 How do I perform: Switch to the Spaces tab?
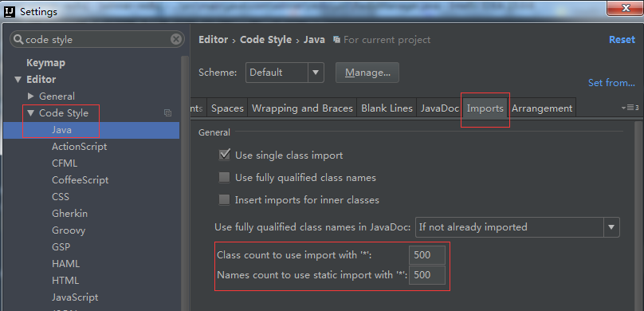click(227, 108)
